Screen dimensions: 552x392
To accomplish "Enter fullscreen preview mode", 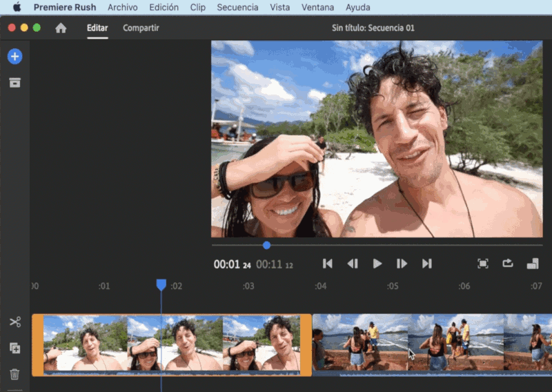I will (483, 264).
